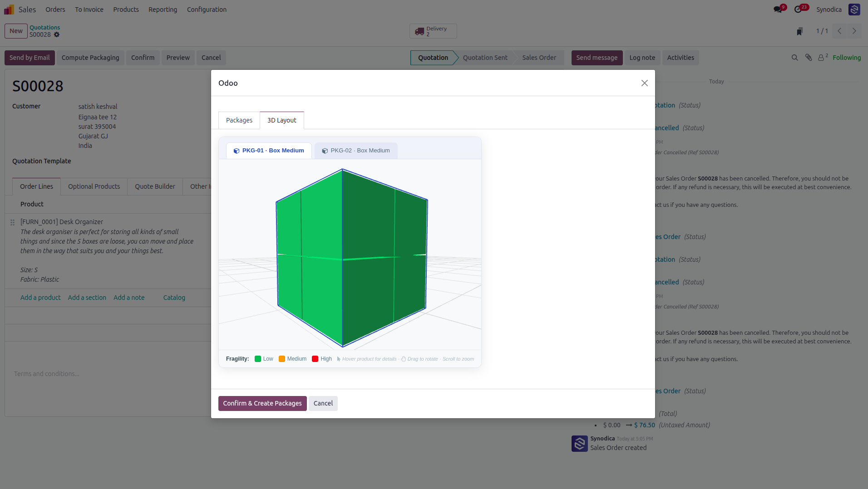Select the Sales Order status stage
Image resolution: width=868 pixels, height=489 pixels.
[539, 58]
